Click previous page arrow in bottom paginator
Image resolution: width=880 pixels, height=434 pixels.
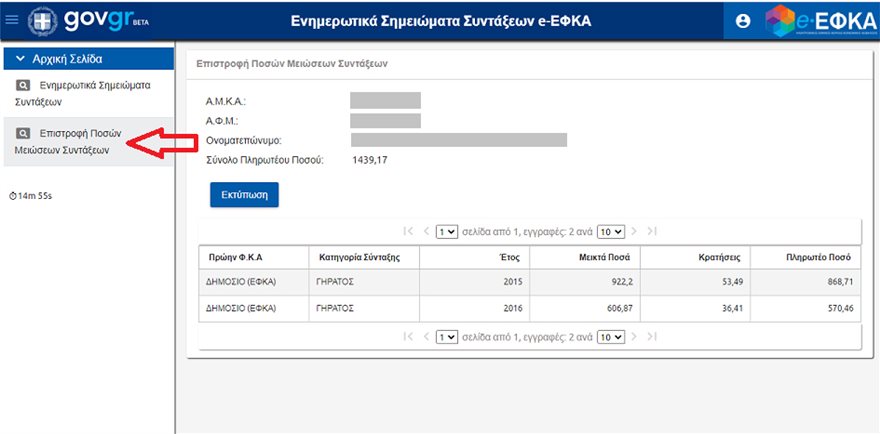(x=426, y=337)
